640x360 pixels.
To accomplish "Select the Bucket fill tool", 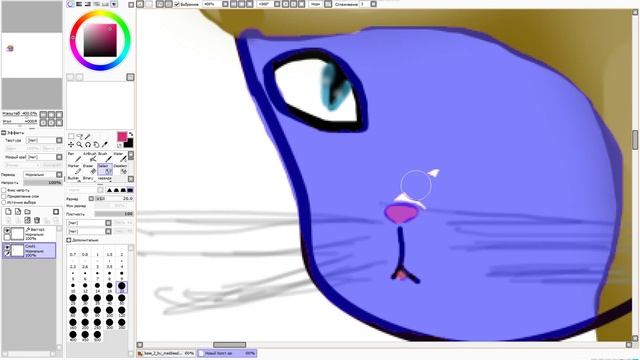I will (74, 179).
